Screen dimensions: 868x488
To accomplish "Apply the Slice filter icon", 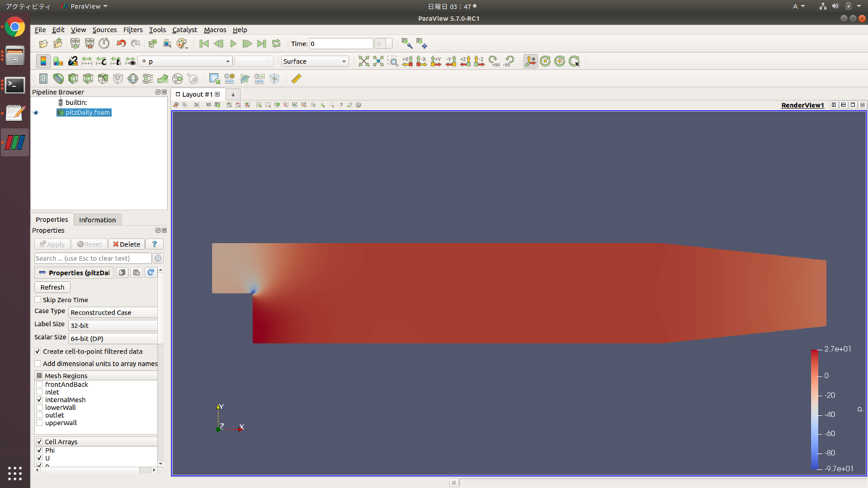I will click(x=88, y=78).
